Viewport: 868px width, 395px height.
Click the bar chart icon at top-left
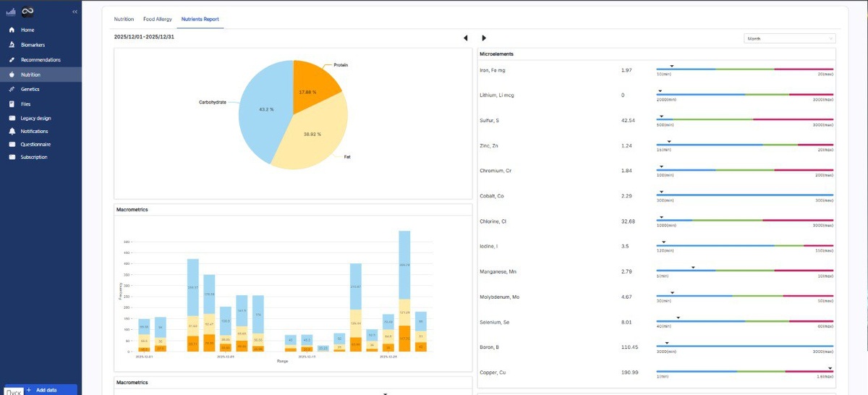[10, 12]
